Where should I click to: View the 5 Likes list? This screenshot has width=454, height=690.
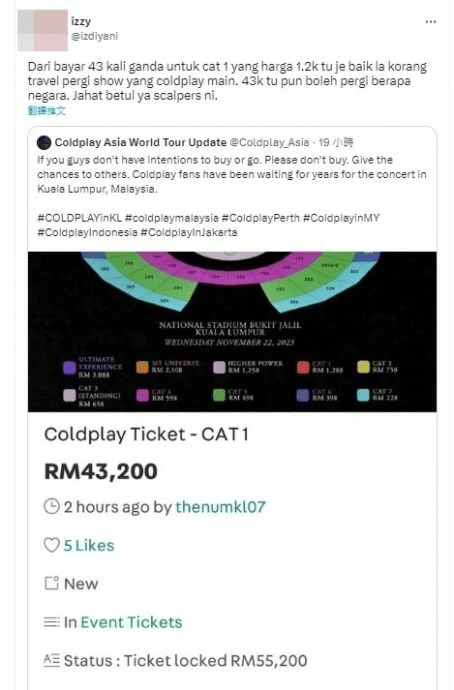coord(89,546)
